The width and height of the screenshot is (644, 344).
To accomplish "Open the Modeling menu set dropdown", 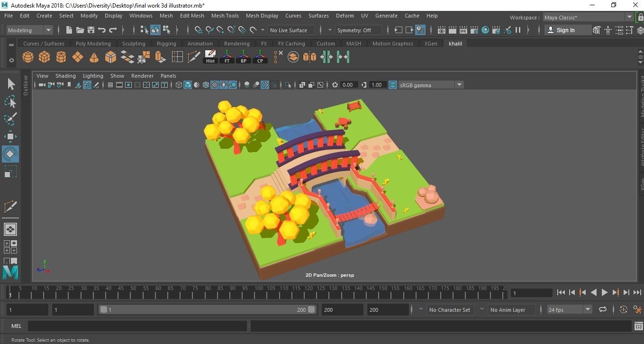I will tap(30, 30).
